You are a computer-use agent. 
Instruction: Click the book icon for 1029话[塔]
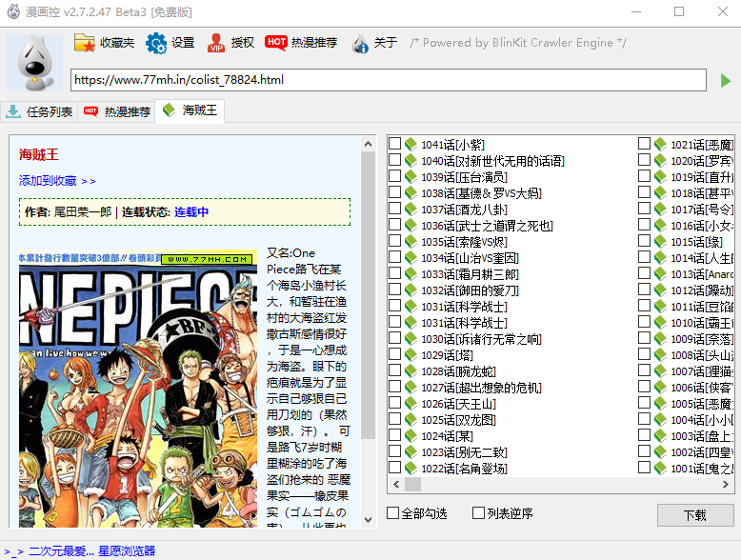411,354
